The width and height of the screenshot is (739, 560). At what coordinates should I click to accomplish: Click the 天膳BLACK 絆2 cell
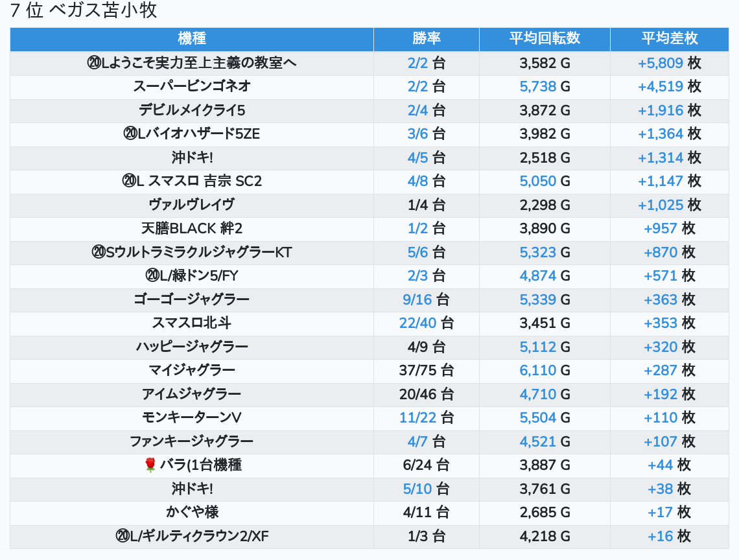(x=192, y=229)
